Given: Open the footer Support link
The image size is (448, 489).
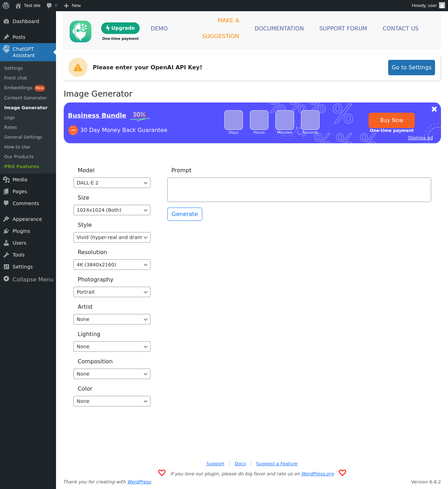Looking at the screenshot, I should click(x=215, y=464).
